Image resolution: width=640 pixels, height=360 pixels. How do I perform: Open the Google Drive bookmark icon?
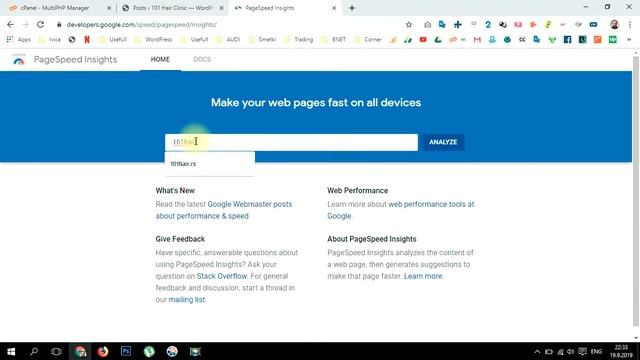pyautogui.click(x=438, y=40)
